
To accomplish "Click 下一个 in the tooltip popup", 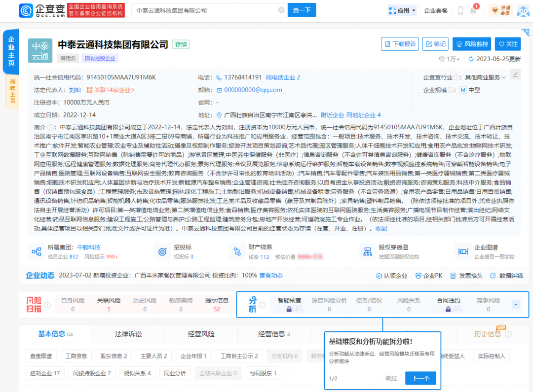I will (420, 378).
